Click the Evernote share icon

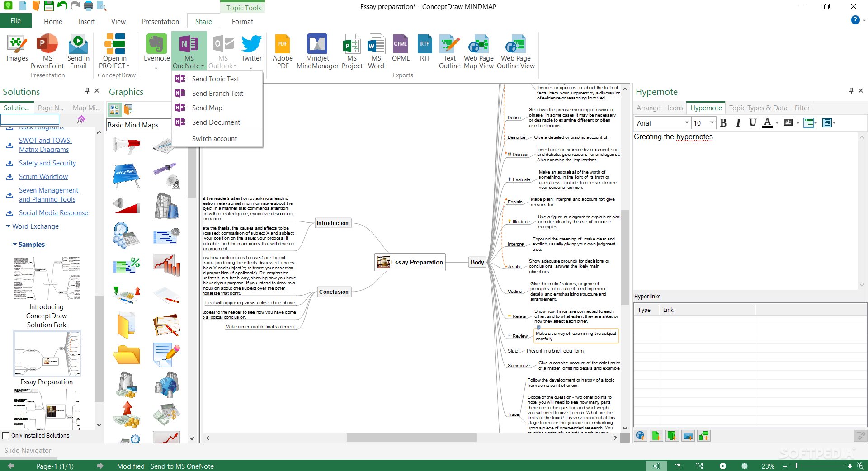pos(156,51)
